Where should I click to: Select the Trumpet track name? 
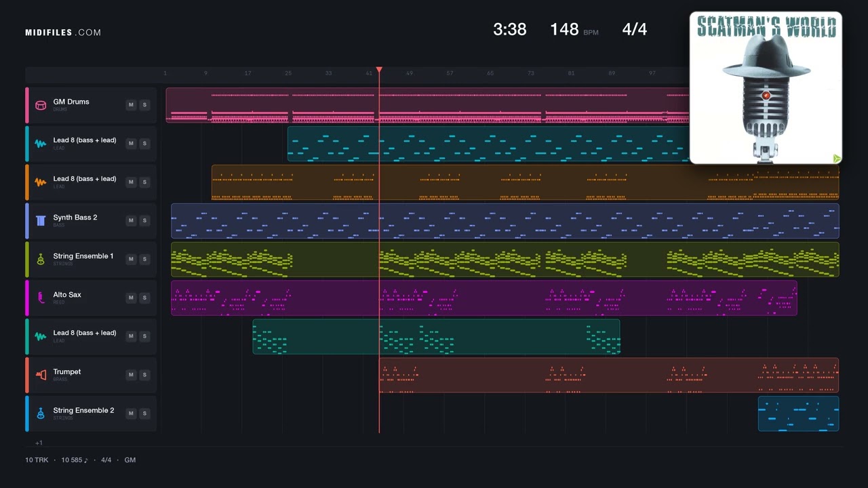(67, 371)
